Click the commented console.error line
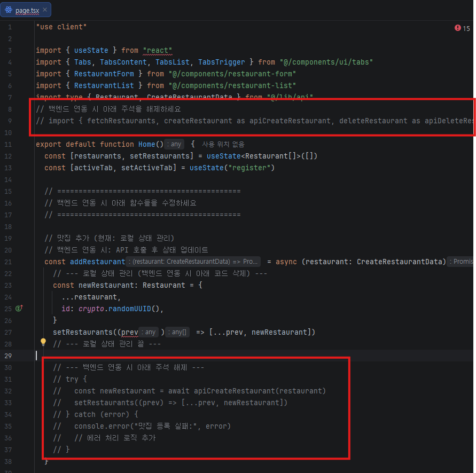Image resolution: width=476 pixels, height=473 pixels. (142, 426)
